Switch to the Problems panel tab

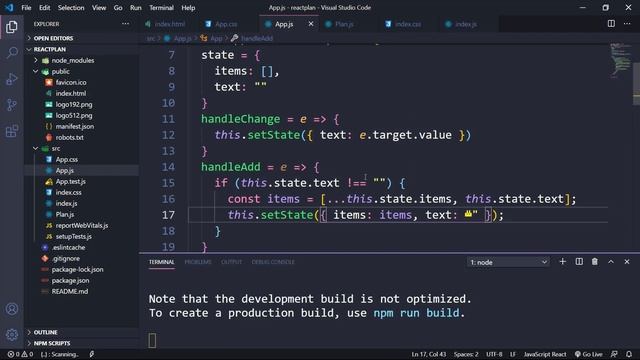tap(198, 262)
